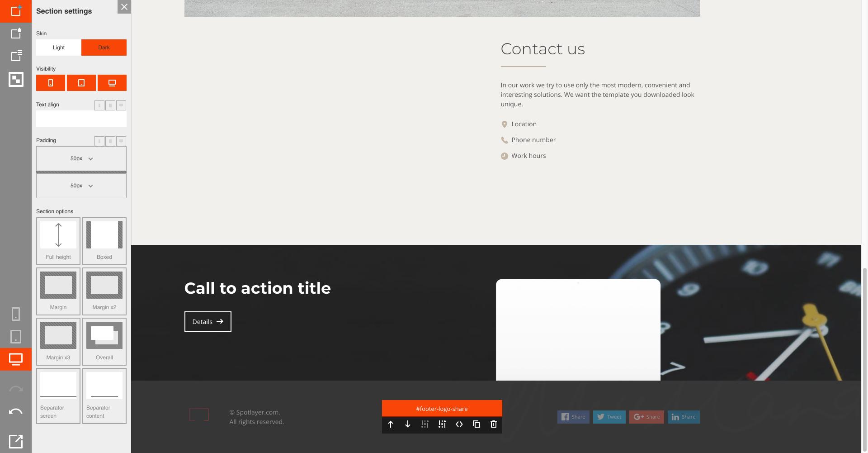Switch preview to tablet view
The image size is (868, 453).
pyautogui.click(x=16, y=337)
